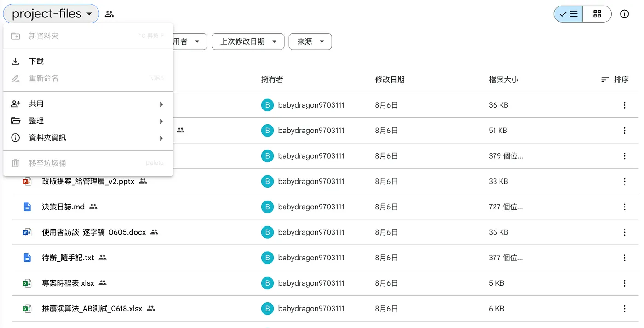The width and height of the screenshot is (644, 328).
Task: Click the 6 KB size cell
Action: click(x=497, y=309)
